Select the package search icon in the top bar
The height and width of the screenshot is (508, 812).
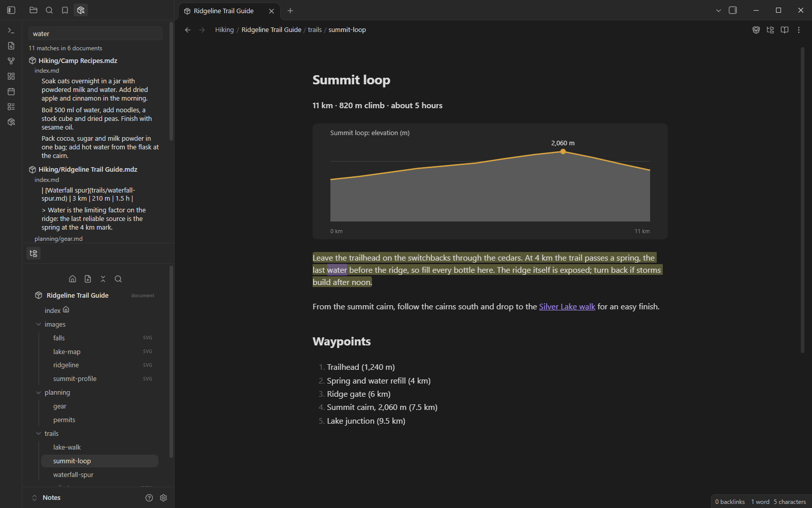pyautogui.click(x=81, y=10)
